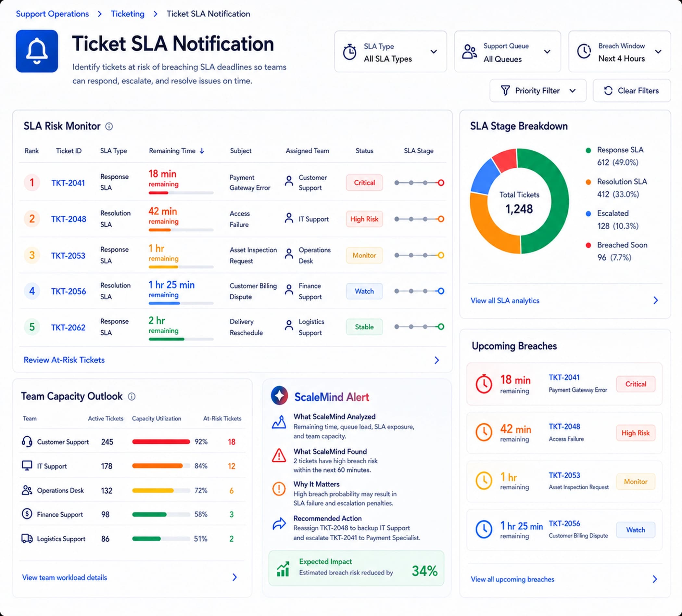Expand the Priority Filter dropdown
The image size is (682, 616).
[538, 90]
